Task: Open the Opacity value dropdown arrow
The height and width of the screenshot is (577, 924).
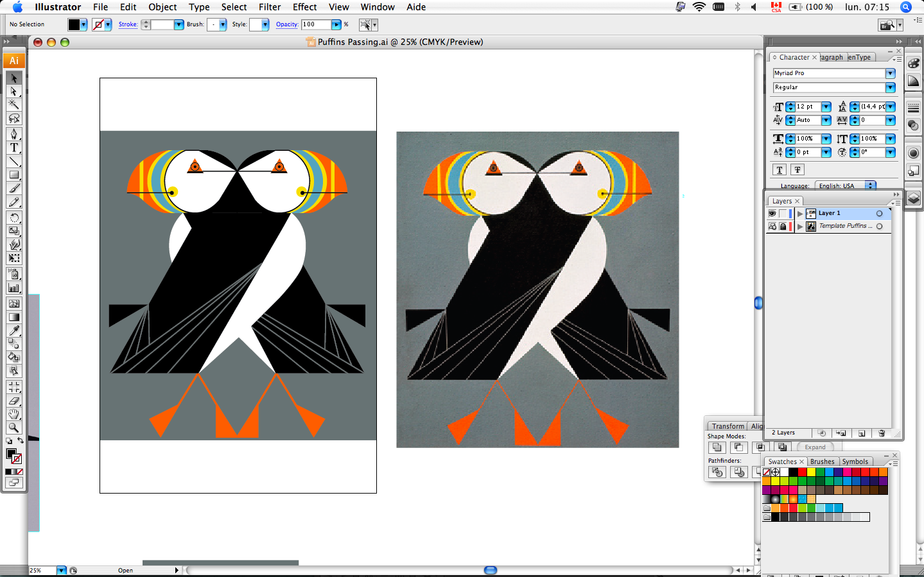Action: 336,24
